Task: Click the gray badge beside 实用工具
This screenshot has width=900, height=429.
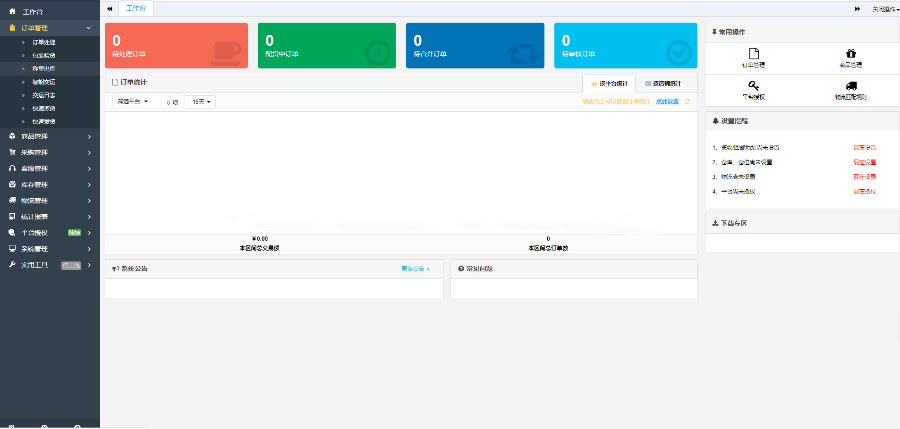Action: pos(71,265)
